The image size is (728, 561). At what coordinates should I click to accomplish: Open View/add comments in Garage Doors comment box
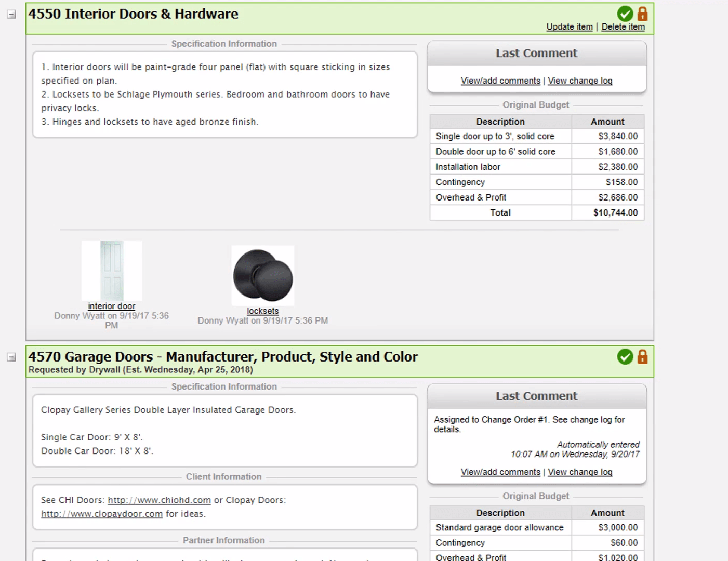[500, 472]
